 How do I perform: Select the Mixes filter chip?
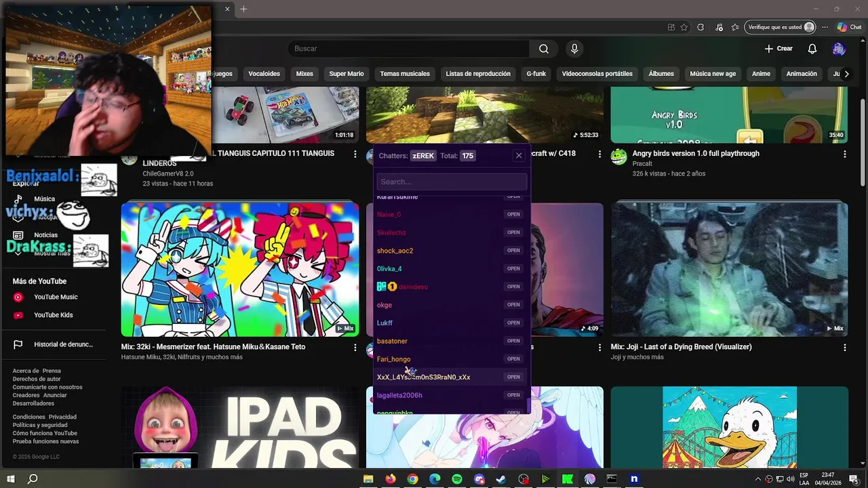304,74
